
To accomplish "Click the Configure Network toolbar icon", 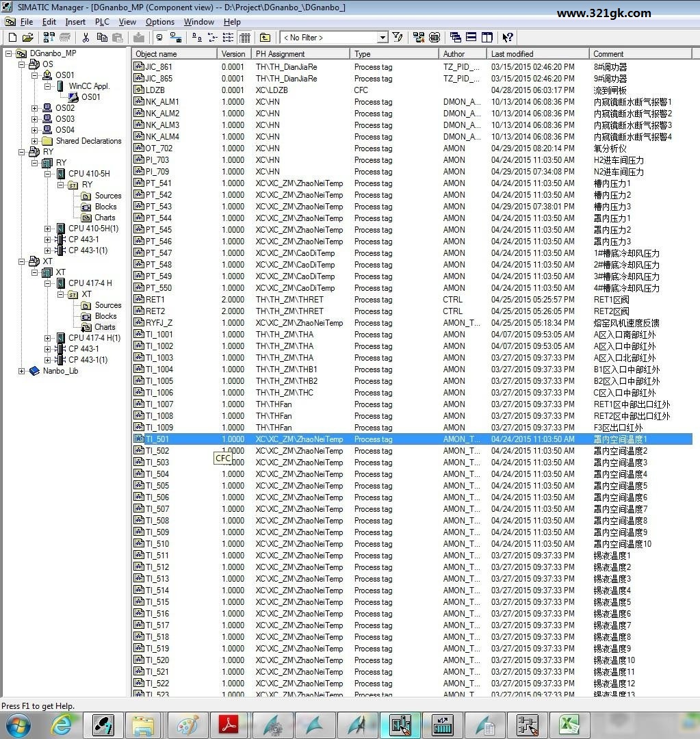I will [418, 37].
